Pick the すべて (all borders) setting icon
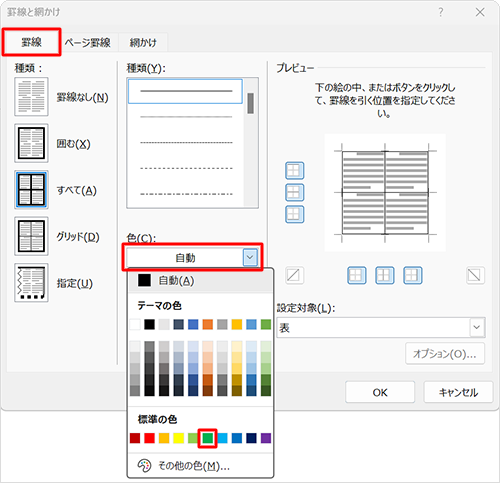The height and width of the screenshot is (483, 500). pyautogui.click(x=31, y=190)
